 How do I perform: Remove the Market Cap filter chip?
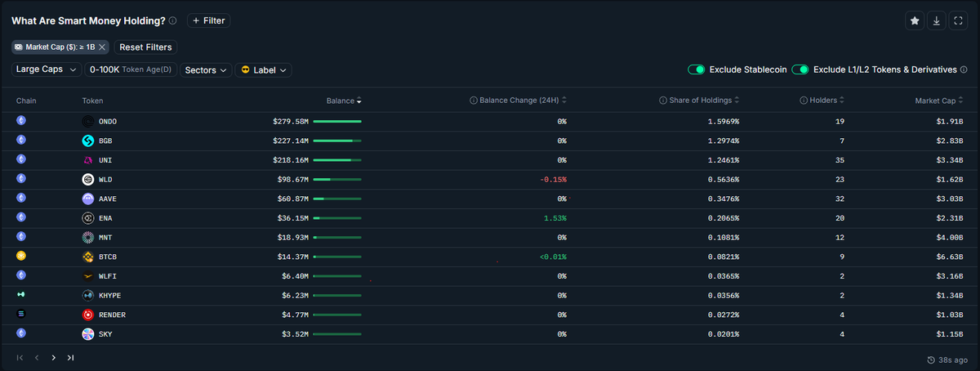(102, 47)
